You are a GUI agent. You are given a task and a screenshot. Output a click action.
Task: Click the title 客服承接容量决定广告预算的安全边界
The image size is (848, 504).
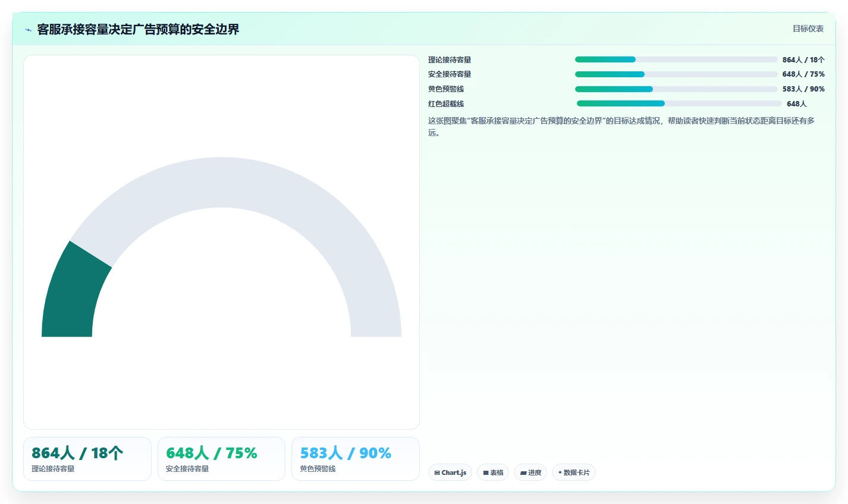138,29
